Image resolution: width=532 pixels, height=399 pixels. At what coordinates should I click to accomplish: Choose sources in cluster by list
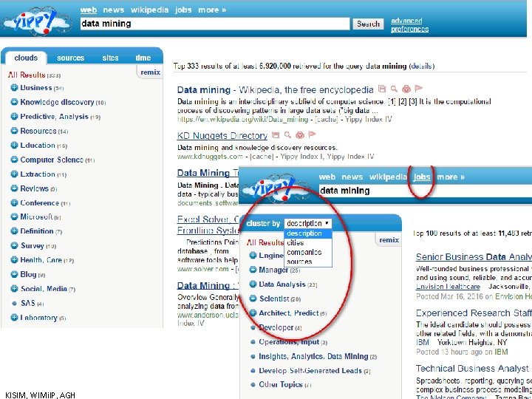coord(299,262)
